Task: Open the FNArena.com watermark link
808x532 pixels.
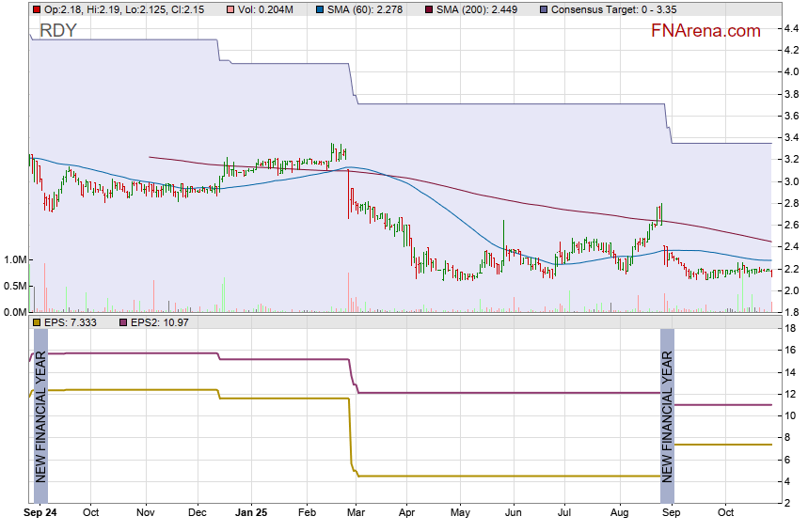Action: click(705, 31)
